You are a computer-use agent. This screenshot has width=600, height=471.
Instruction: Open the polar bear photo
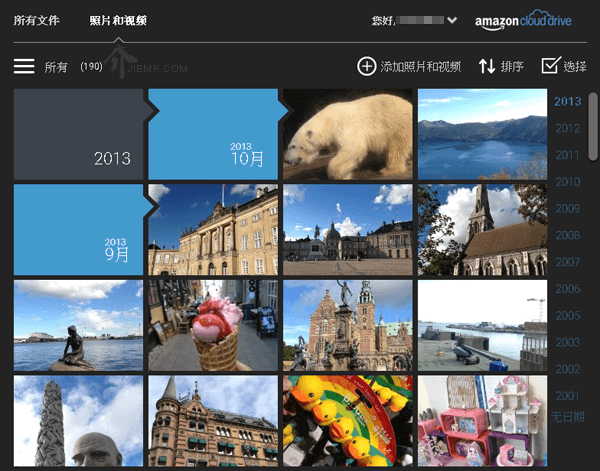pyautogui.click(x=348, y=134)
